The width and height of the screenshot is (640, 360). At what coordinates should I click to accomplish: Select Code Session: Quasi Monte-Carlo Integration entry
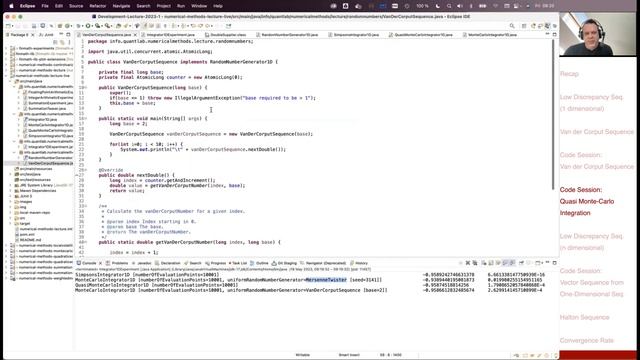tap(587, 201)
